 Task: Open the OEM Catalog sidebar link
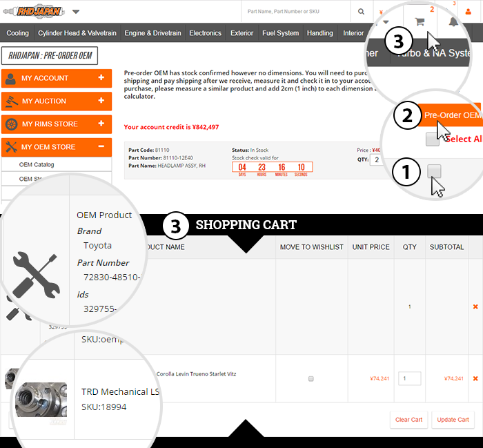click(x=37, y=164)
